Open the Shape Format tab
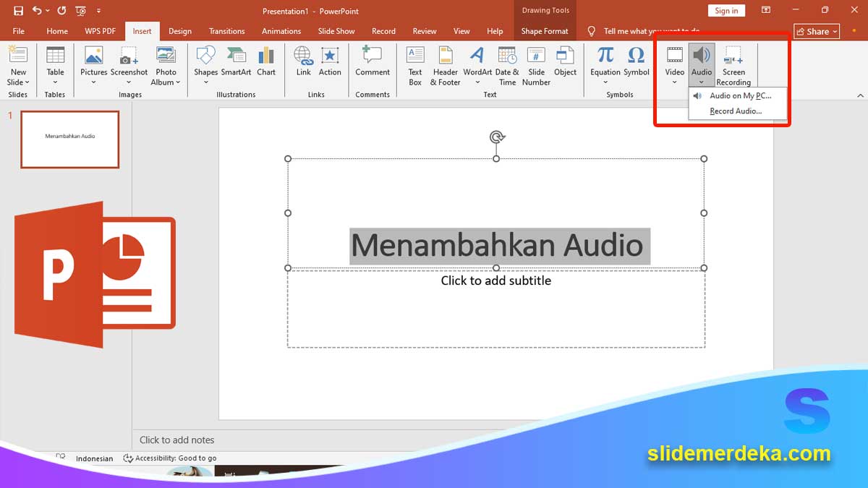Viewport: 868px width, 488px height. (545, 31)
